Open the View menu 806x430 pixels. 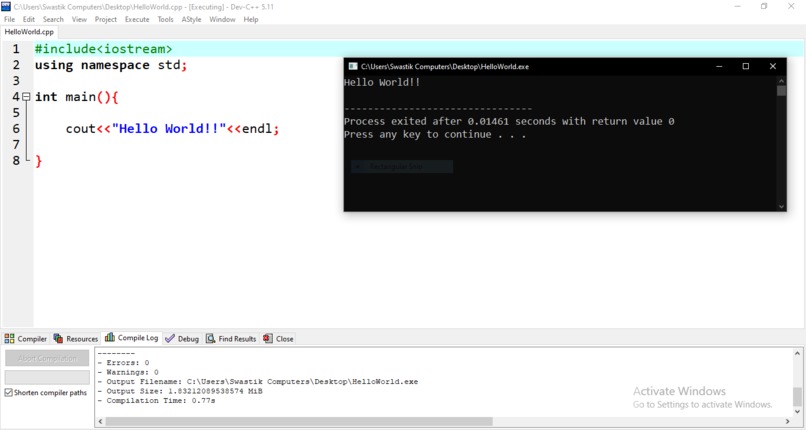[79, 20]
